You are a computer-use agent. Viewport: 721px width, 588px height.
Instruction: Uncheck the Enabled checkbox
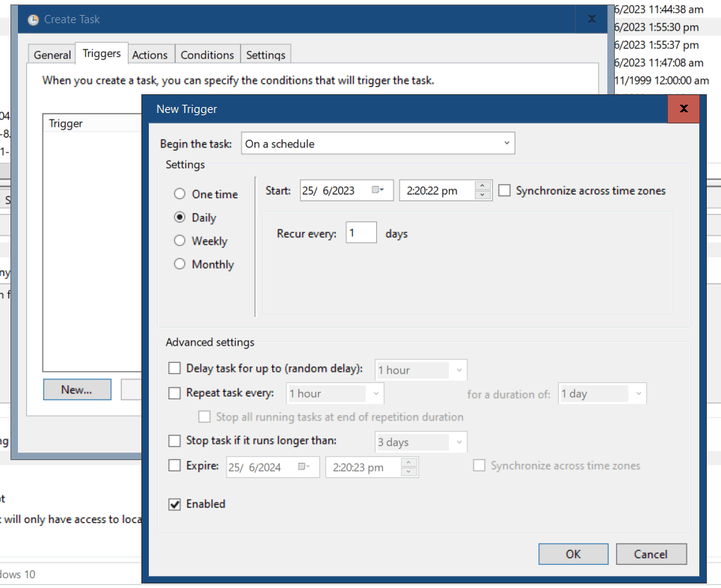[x=174, y=504]
